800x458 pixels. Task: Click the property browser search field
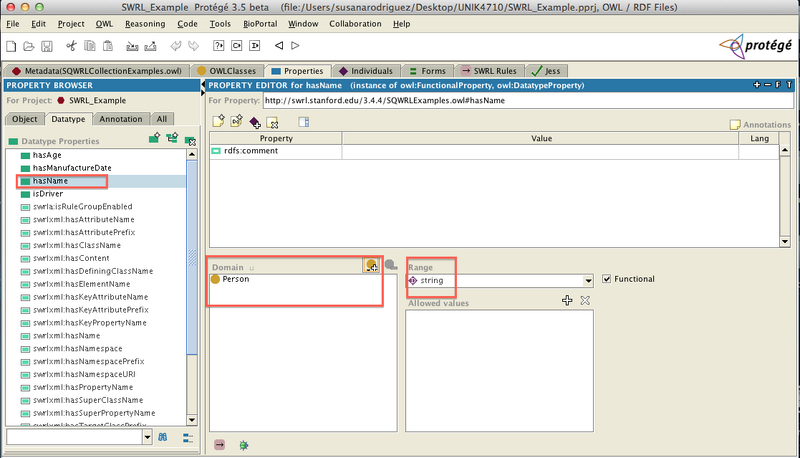point(74,437)
